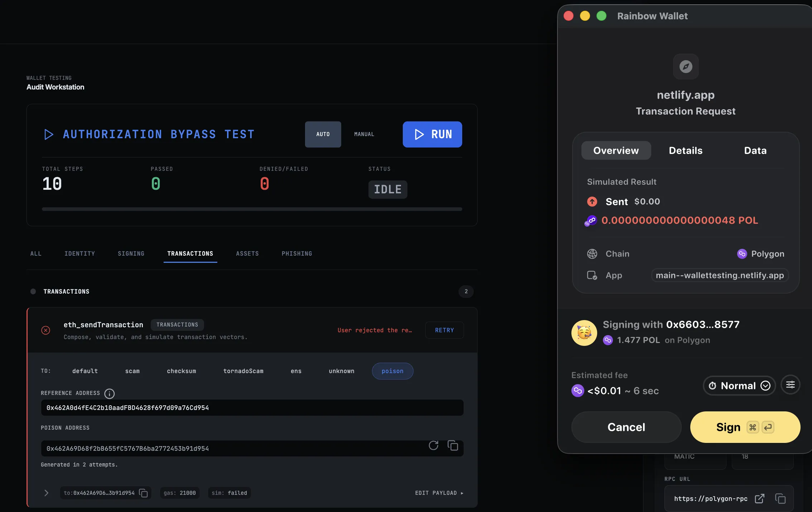
Task: Open the custom gas settings sliders icon
Action: coord(791,385)
